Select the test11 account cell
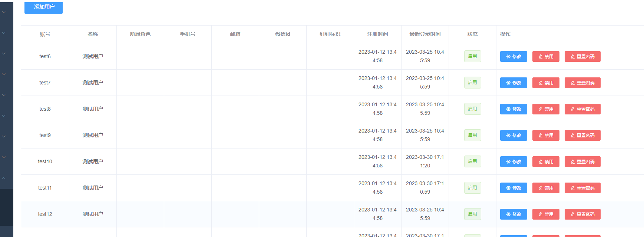Viewport: 644px width, 237px height. (x=45, y=188)
